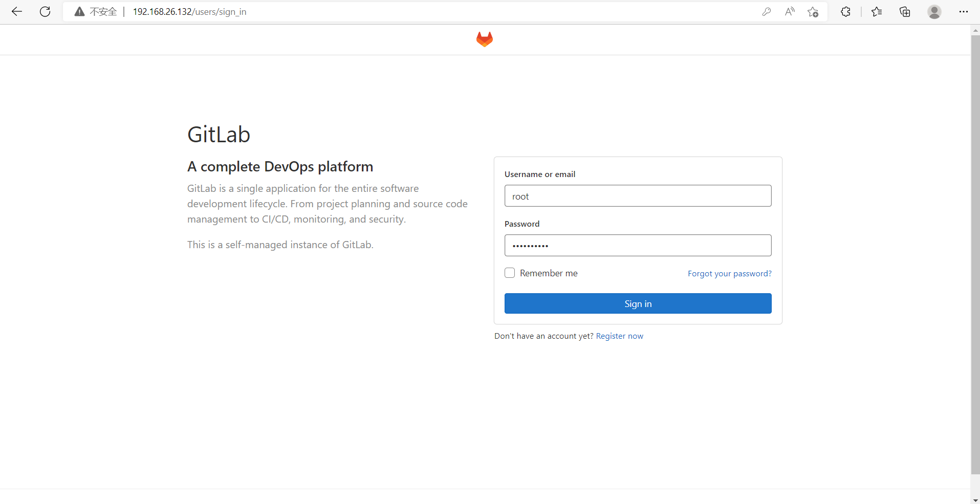980x504 pixels.
Task: Click the GitLab fox logo
Action: point(485,39)
